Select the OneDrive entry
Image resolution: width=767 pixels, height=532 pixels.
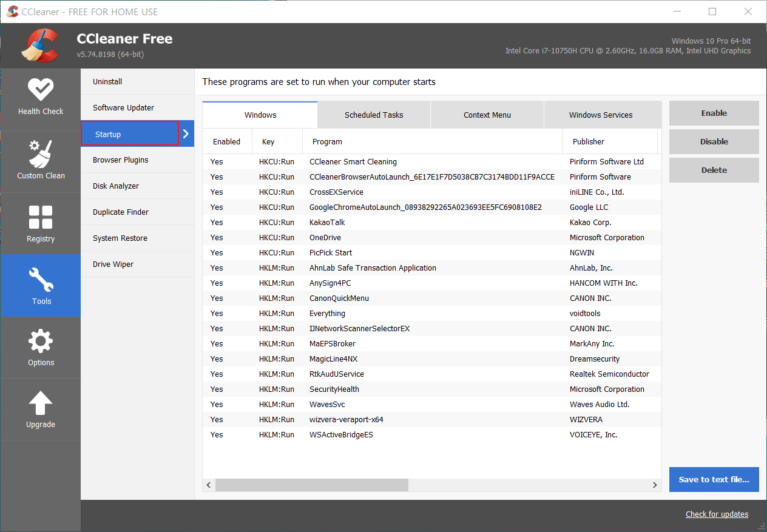point(432,238)
